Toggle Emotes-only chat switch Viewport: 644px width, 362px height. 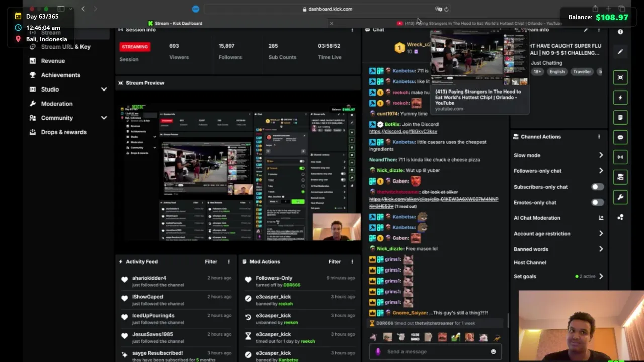tap(597, 202)
